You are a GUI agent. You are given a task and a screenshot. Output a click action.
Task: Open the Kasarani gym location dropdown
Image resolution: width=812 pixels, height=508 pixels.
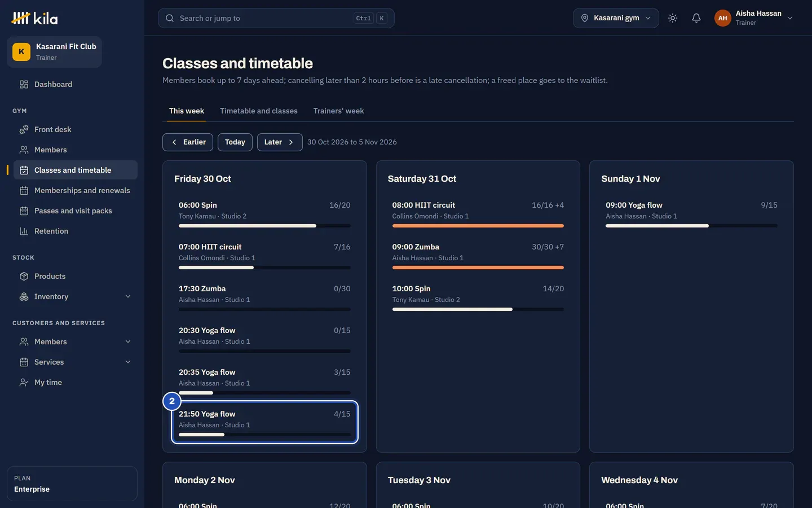click(x=616, y=18)
